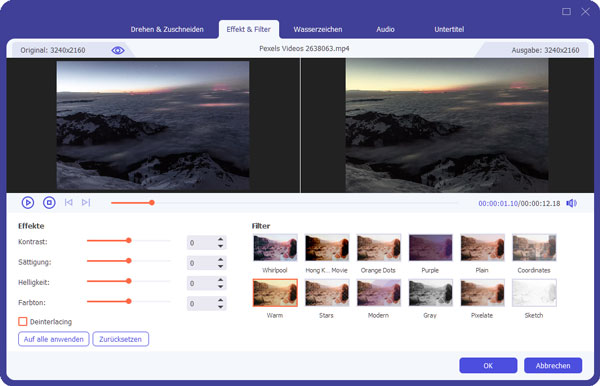This screenshot has height=386, width=600.
Task: Select the Purple filter thumbnail
Action: (430, 248)
